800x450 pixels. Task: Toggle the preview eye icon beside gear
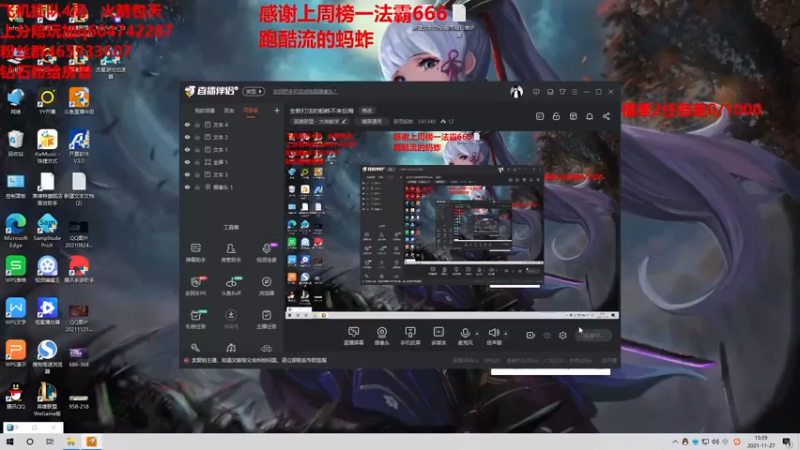(546, 335)
